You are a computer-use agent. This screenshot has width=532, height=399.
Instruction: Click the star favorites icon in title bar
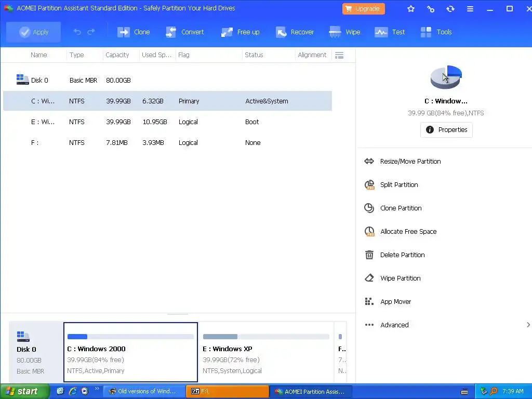pyautogui.click(x=411, y=9)
